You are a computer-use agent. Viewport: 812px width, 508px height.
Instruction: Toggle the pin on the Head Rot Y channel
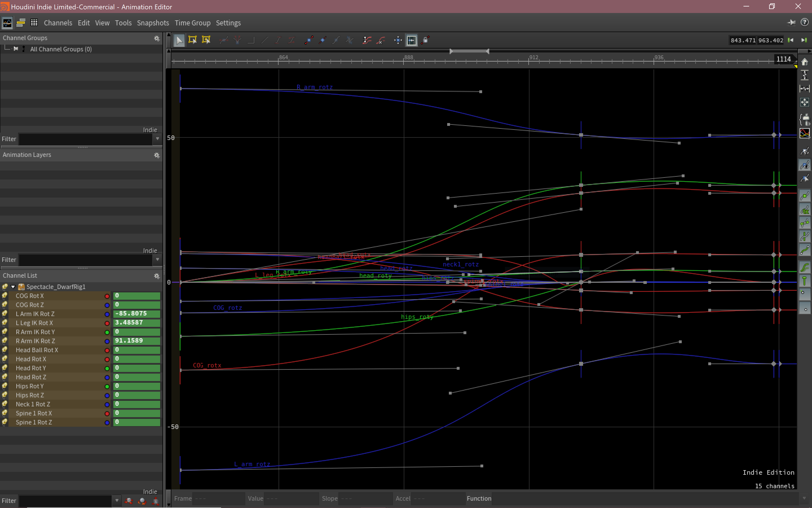(x=5, y=368)
